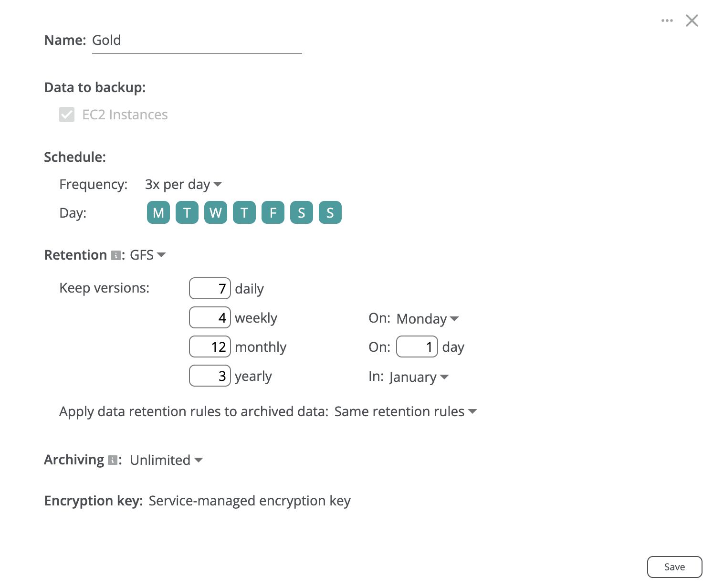Open the three-dot more options menu
This screenshot has height=588, width=713.
coord(667,21)
